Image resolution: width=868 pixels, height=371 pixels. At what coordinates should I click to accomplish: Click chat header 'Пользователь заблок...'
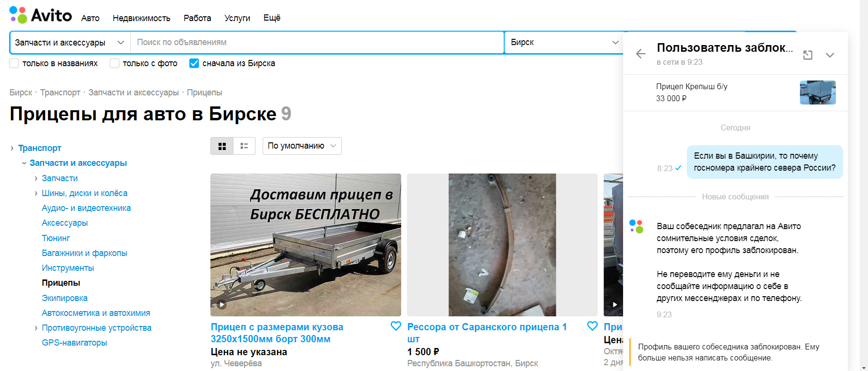pos(725,47)
